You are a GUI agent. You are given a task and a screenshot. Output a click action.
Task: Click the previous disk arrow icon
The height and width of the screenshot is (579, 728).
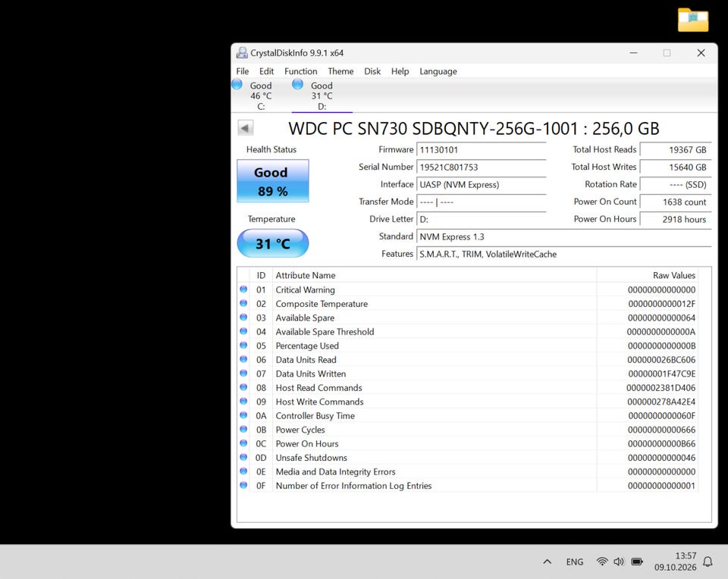point(245,127)
